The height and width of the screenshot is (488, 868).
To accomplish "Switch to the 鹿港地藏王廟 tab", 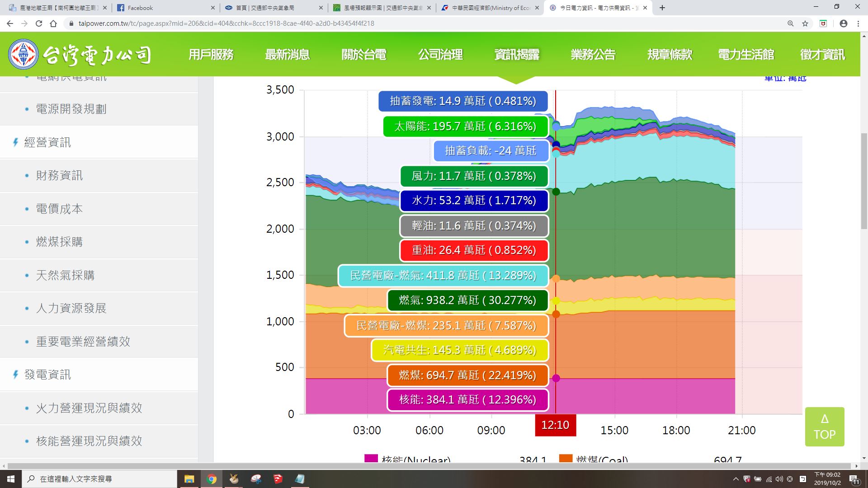I will (58, 8).
